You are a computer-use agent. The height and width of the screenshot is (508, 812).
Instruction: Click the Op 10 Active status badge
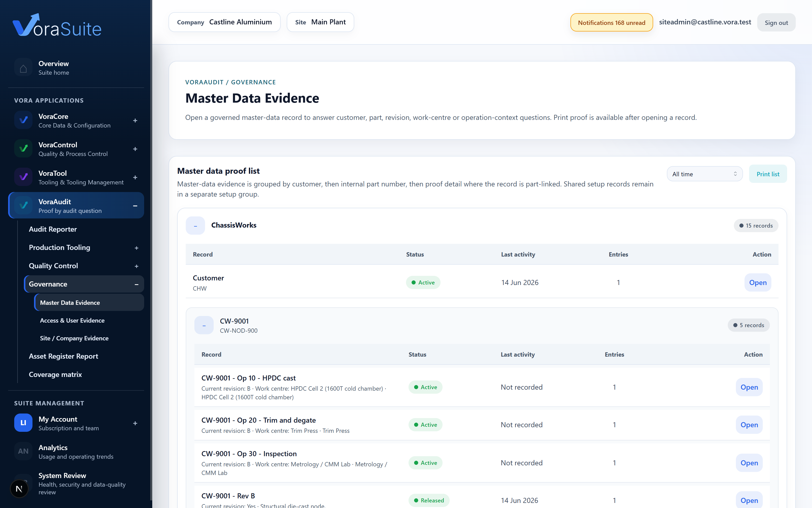coord(426,387)
